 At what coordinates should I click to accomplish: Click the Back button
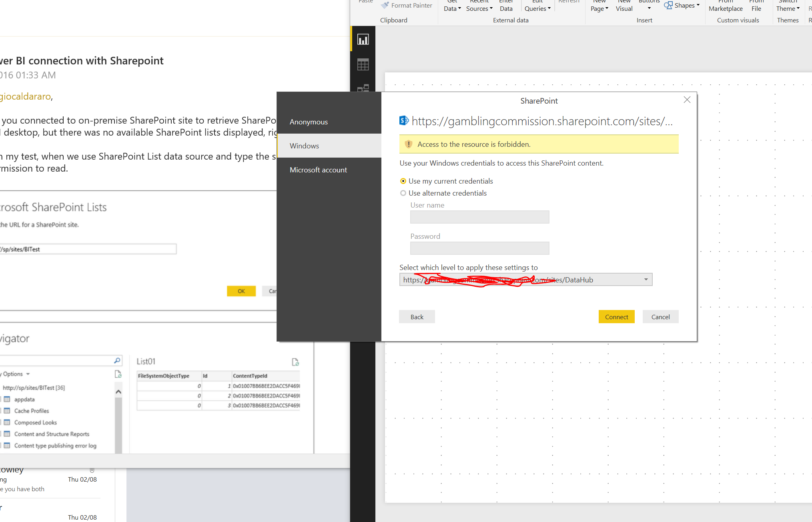coord(417,317)
